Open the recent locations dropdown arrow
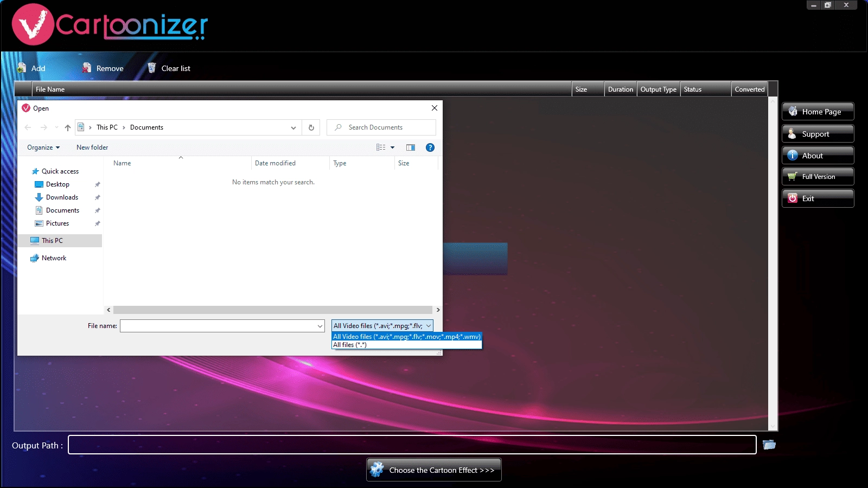This screenshot has height=488, width=868. pyautogui.click(x=56, y=127)
